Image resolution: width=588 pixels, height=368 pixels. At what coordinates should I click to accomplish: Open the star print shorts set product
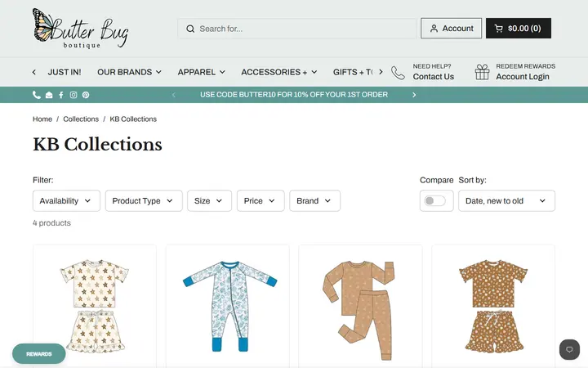95,306
